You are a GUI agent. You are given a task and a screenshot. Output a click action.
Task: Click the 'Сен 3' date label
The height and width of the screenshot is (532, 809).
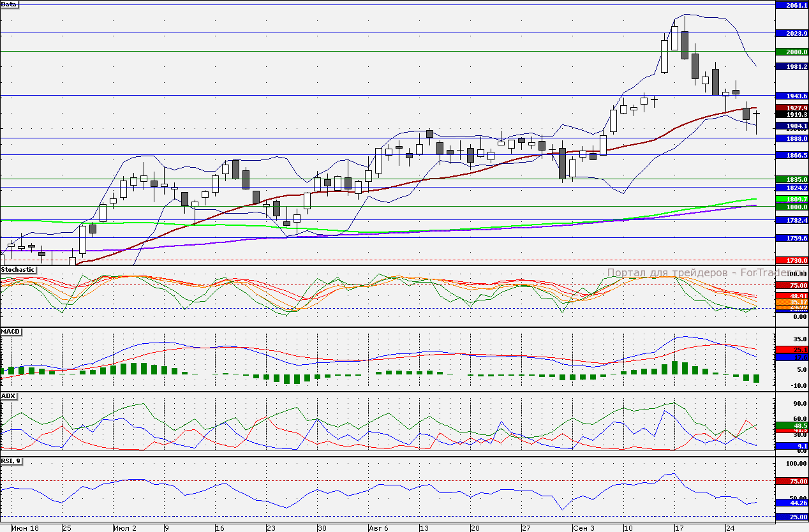[x=584, y=528]
